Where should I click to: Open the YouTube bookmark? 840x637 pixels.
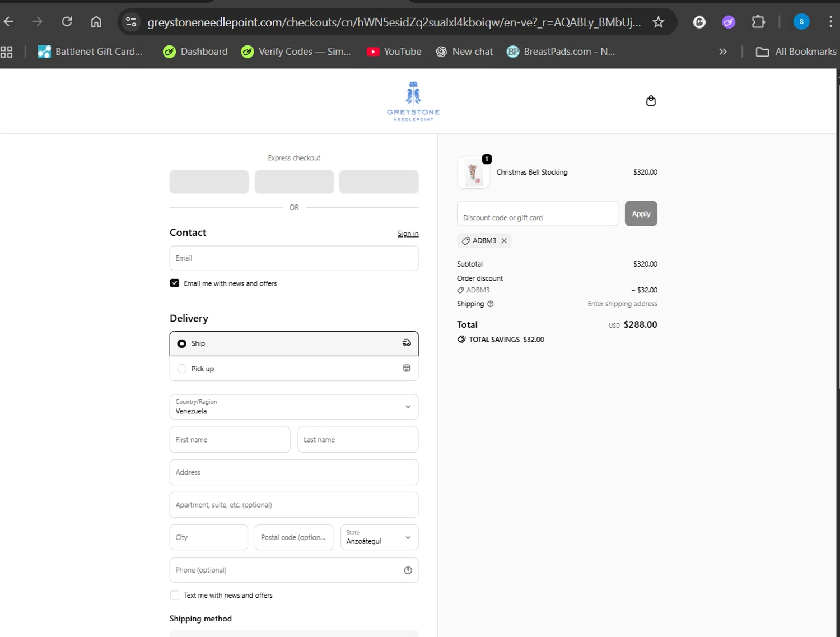pyautogui.click(x=394, y=52)
